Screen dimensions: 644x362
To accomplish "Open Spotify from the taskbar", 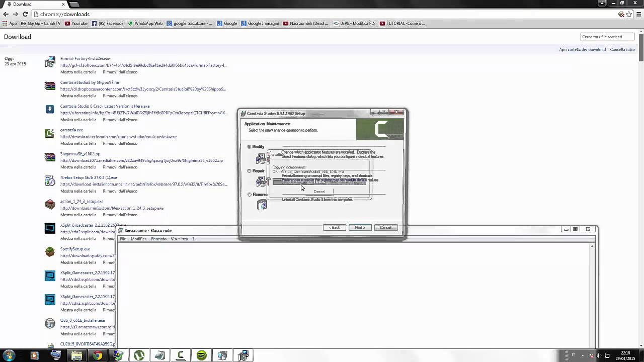I will click(x=202, y=355).
